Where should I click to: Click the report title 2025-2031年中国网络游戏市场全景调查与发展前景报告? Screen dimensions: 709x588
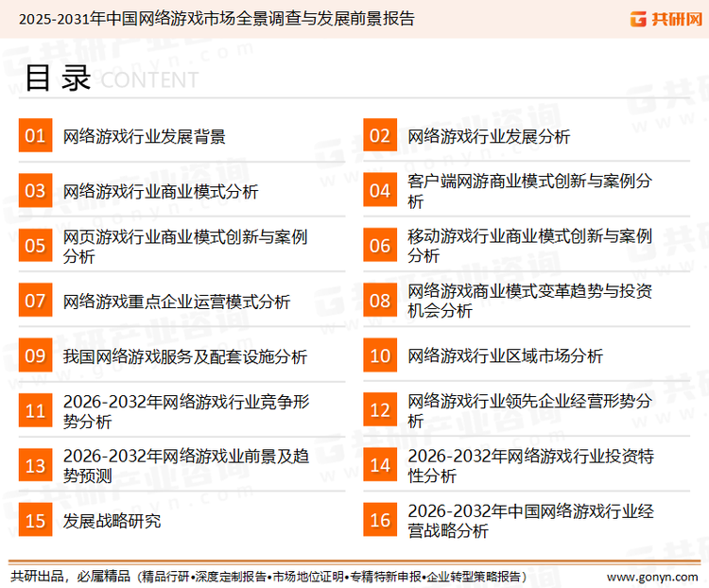click(x=216, y=19)
